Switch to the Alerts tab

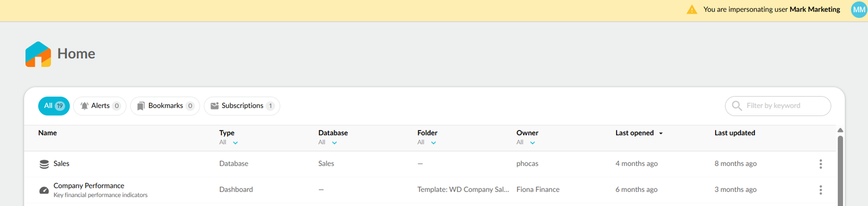pyautogui.click(x=100, y=106)
